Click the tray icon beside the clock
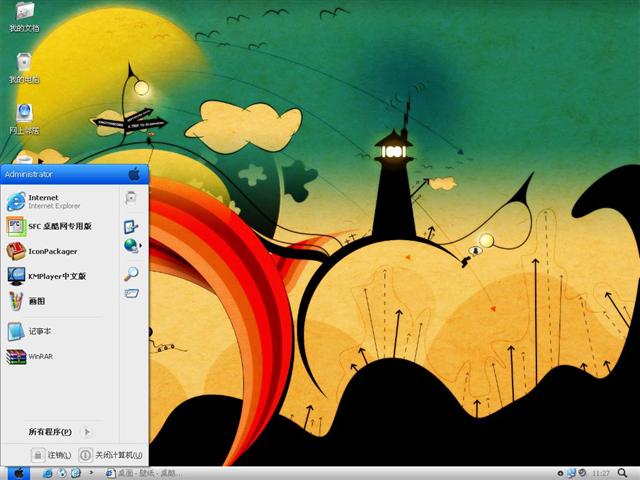The width and height of the screenshot is (640, 480). click(x=582, y=473)
